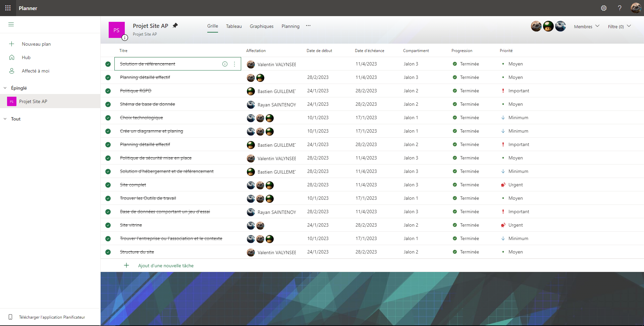The width and height of the screenshot is (644, 326).
Task: Open the app launcher waffle icon
Action: click(8, 8)
